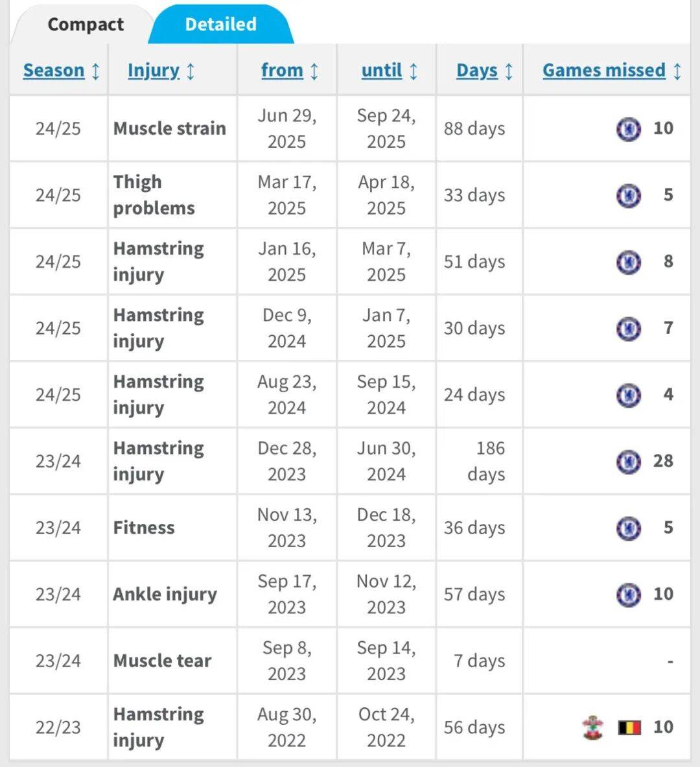The width and height of the screenshot is (700, 767).
Task: Click Chelsea crest in 24 days row
Action: [x=628, y=395]
